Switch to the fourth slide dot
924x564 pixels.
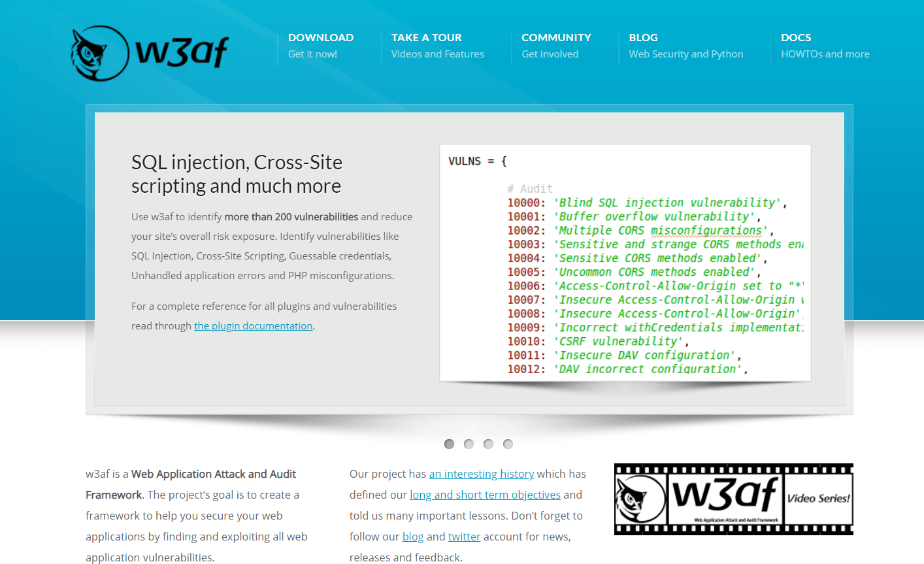[x=508, y=444]
